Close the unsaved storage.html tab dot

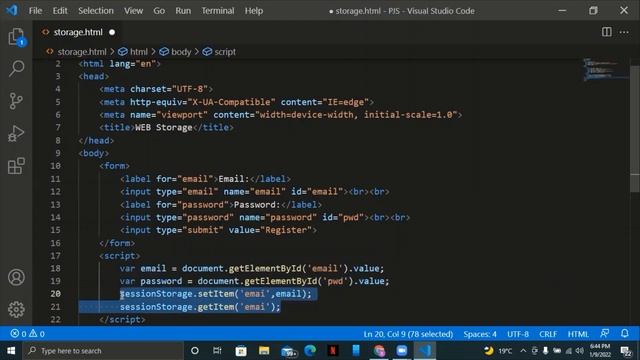(112, 32)
